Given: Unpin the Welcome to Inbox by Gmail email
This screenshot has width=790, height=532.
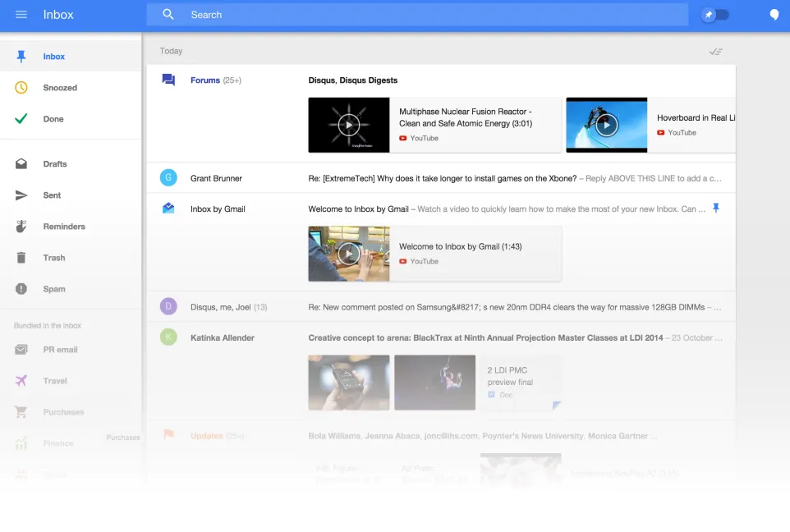Looking at the screenshot, I should coord(716,208).
